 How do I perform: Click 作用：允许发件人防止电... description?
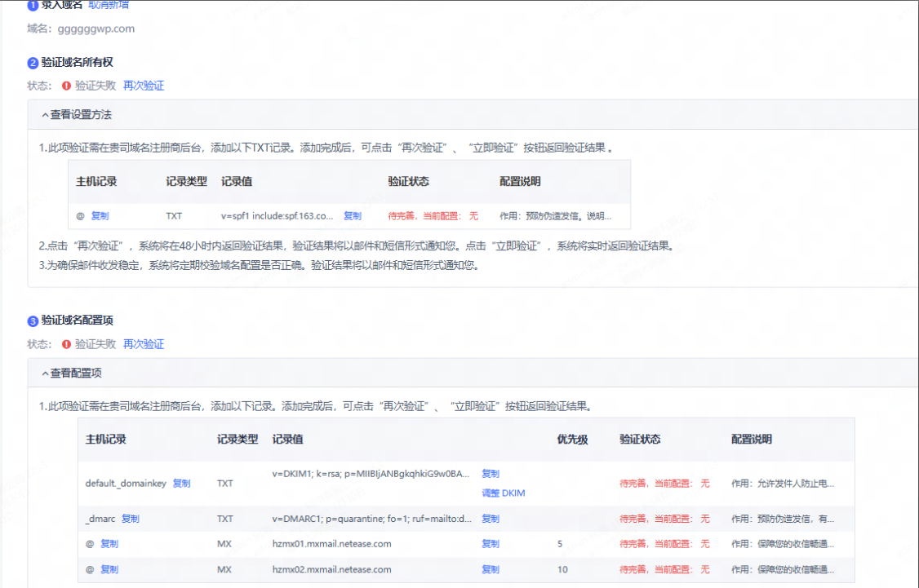(783, 483)
